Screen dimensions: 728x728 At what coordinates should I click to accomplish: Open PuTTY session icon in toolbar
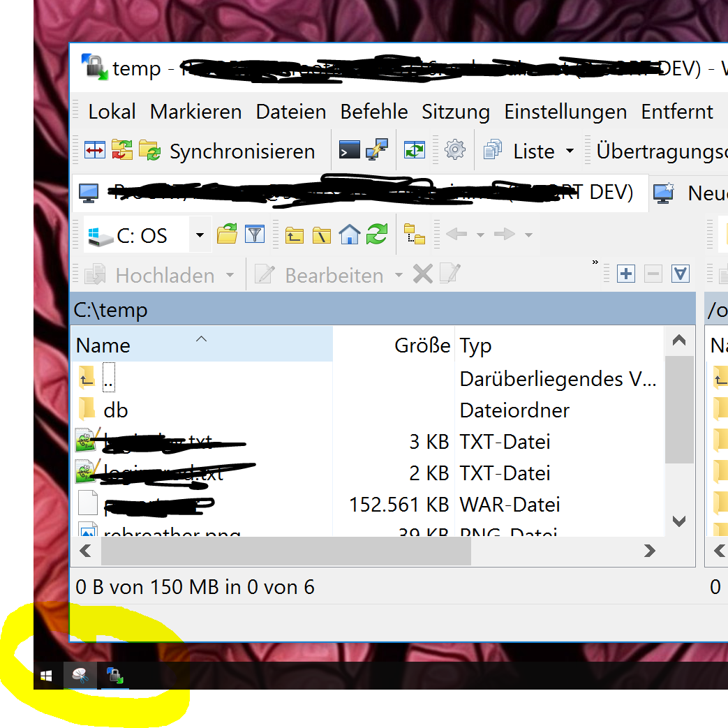[x=377, y=151]
